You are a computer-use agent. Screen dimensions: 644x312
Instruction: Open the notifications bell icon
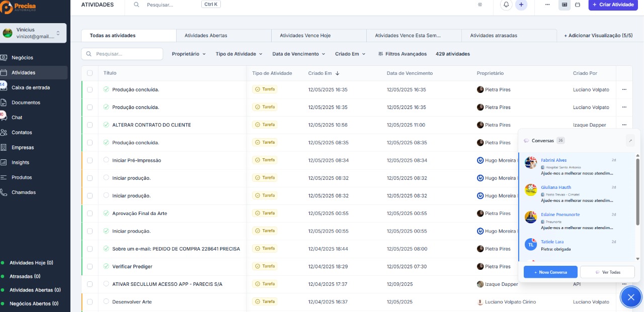click(506, 5)
